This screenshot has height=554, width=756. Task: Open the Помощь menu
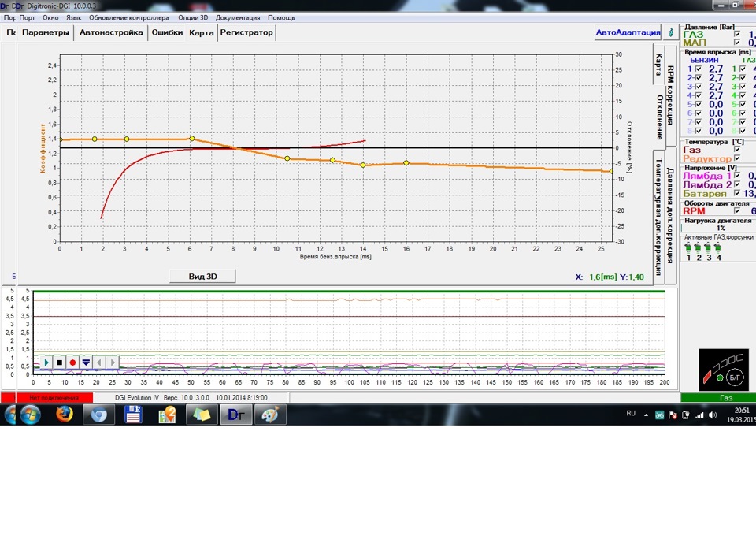tap(281, 17)
